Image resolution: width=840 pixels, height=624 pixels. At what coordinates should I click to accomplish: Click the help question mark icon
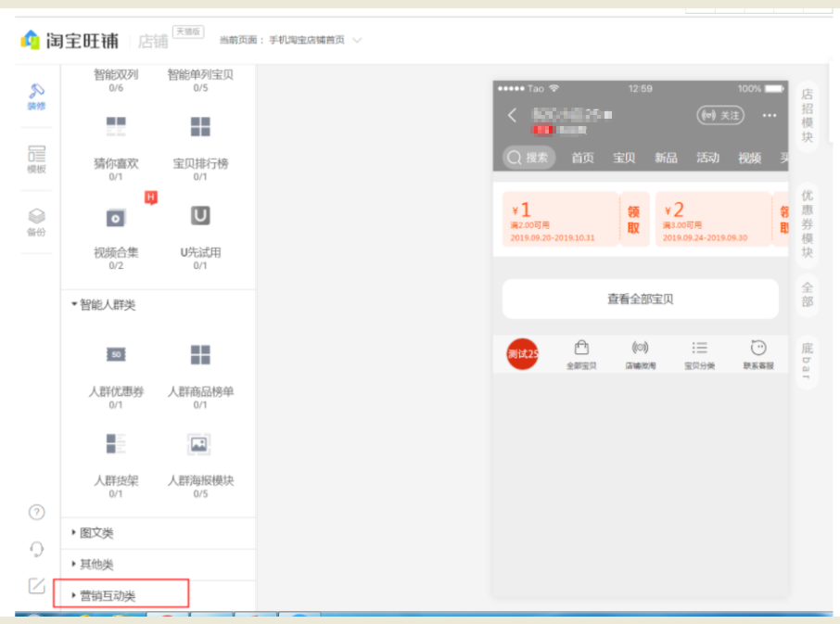click(x=36, y=513)
